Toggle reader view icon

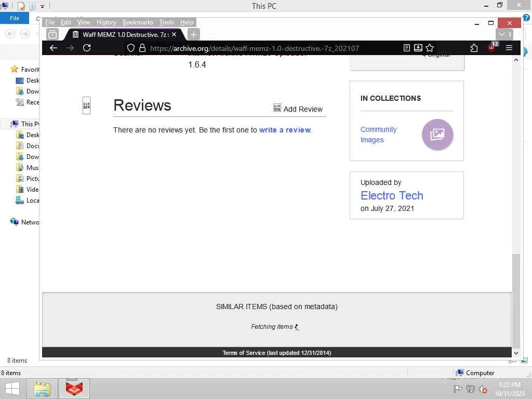(x=406, y=48)
